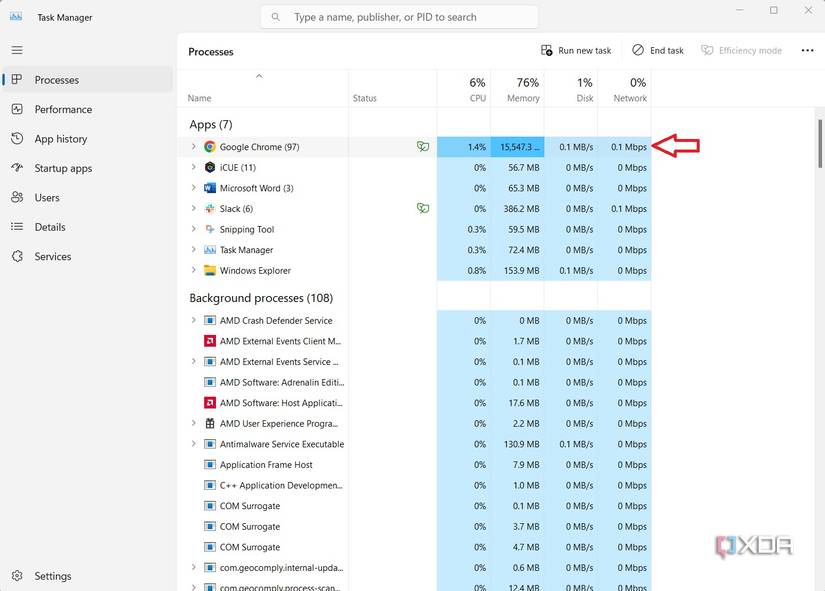
Task: Switch to the Details tab
Action: point(87,227)
